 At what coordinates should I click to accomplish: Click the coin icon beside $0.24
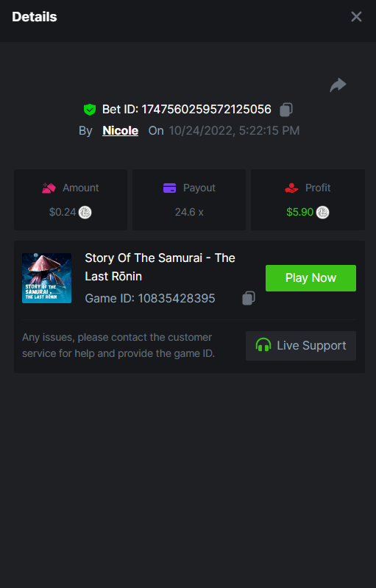click(85, 212)
